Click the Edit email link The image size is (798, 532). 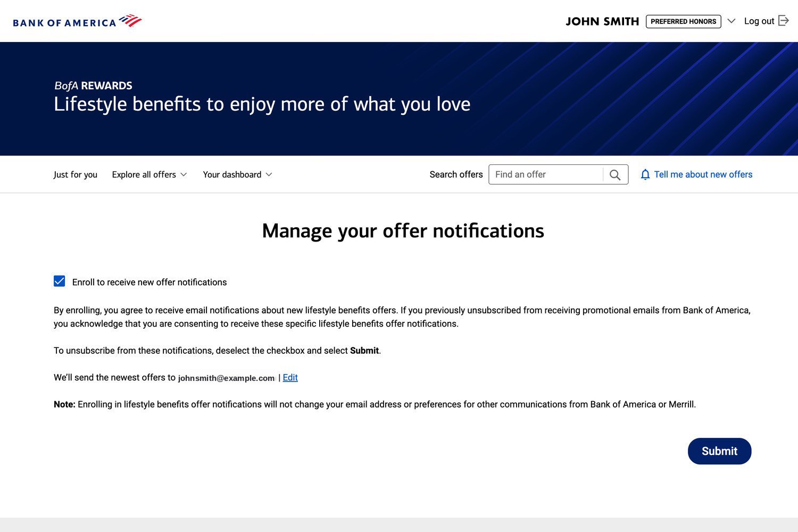tap(290, 377)
